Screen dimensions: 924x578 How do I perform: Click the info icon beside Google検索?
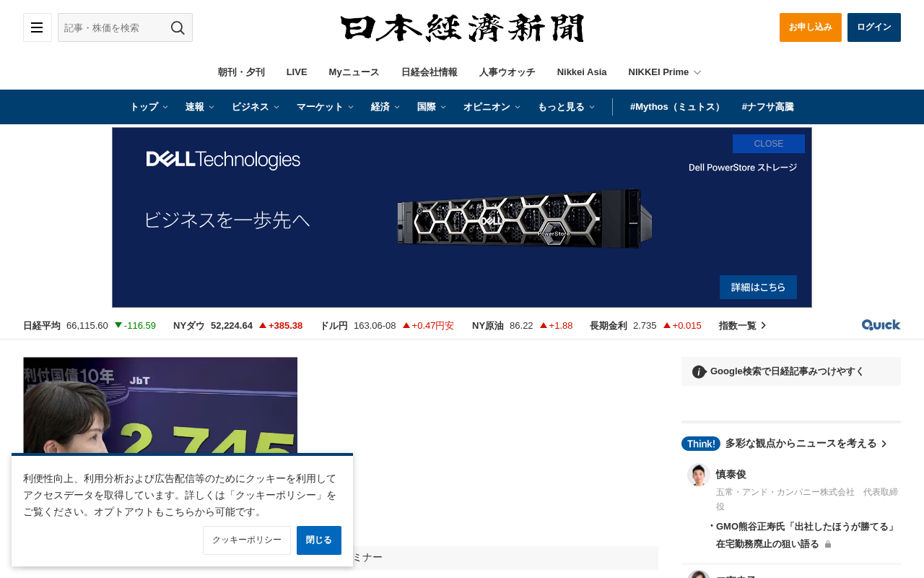point(699,371)
